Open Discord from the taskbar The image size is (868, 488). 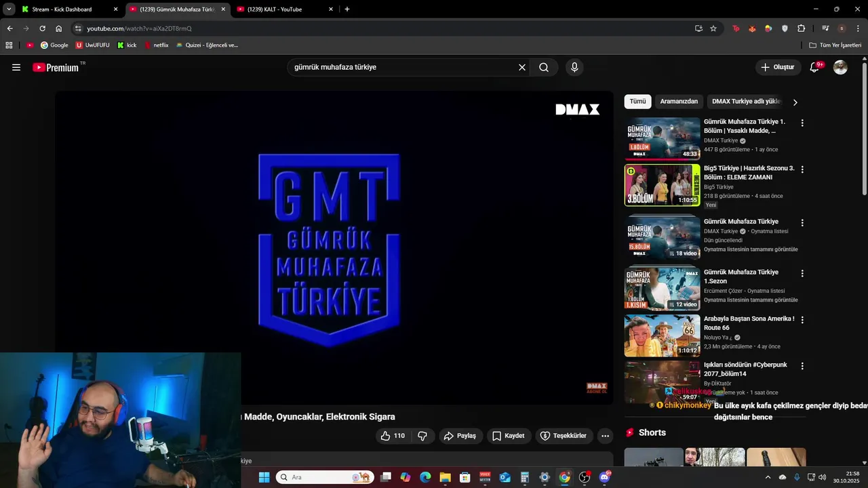(605, 477)
